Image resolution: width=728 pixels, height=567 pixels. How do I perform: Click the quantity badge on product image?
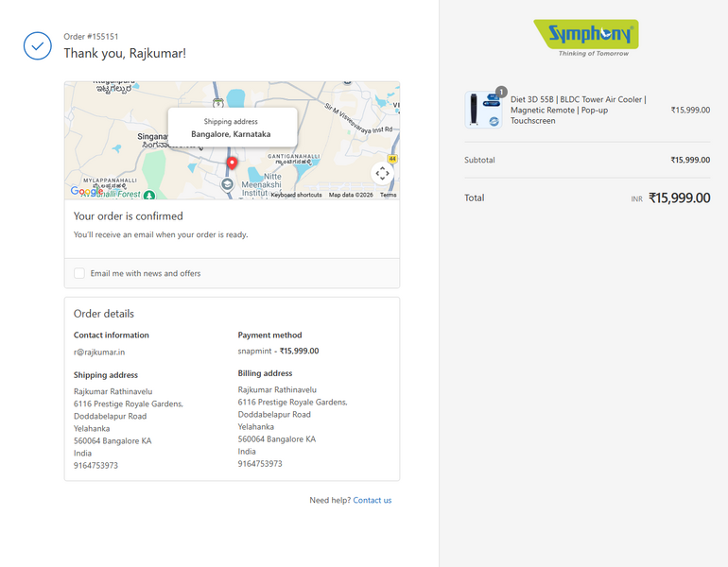tap(501, 92)
